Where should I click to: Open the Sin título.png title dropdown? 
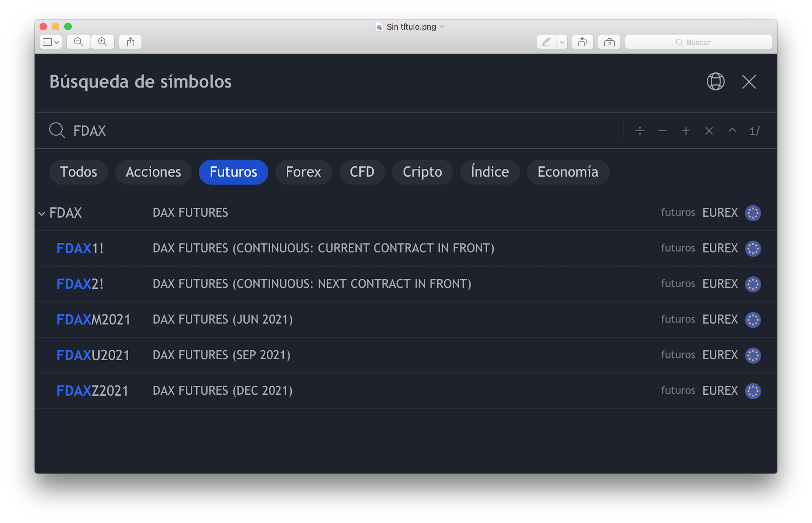tap(442, 27)
